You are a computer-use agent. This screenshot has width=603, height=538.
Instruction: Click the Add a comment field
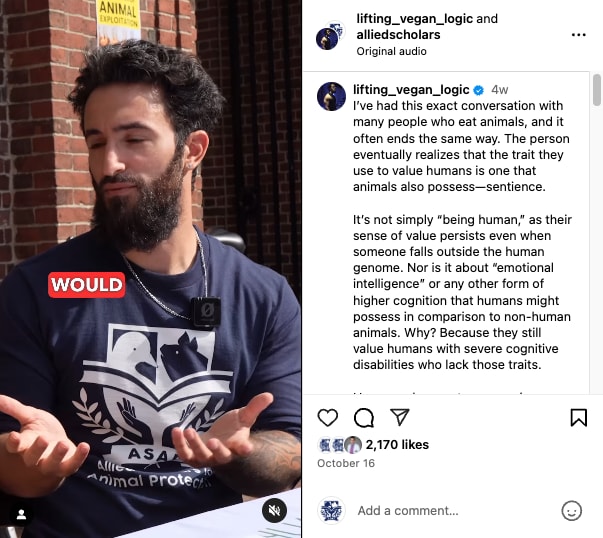(x=455, y=511)
